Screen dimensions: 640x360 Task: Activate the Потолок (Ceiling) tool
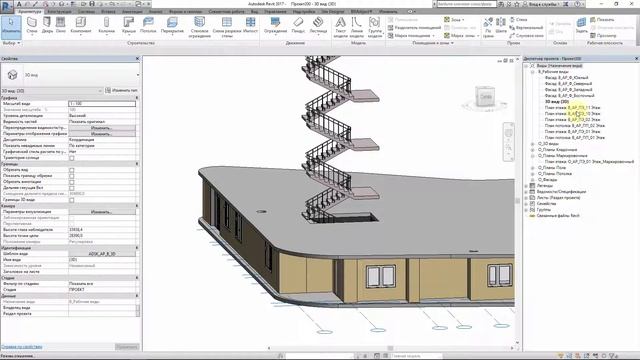148,25
